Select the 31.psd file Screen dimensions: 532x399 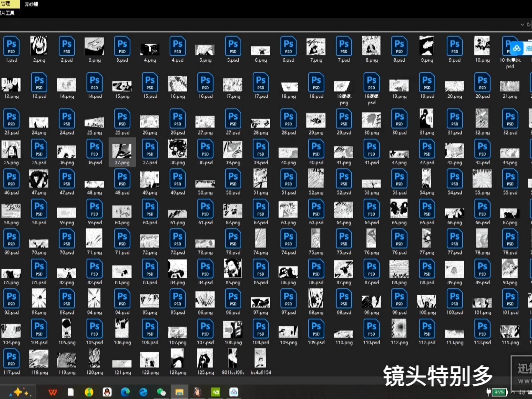[x=455, y=119]
